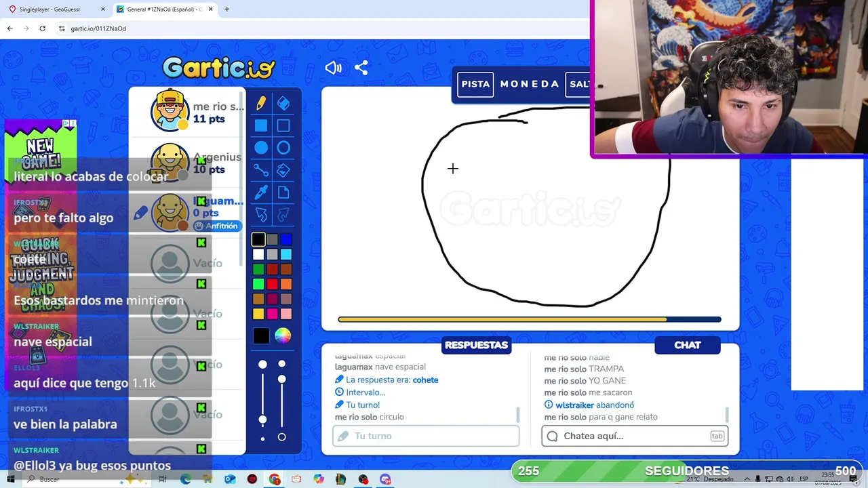Open League of Legends taskbar icon
Image resolution: width=868 pixels, height=488 pixels.
pos(340,479)
